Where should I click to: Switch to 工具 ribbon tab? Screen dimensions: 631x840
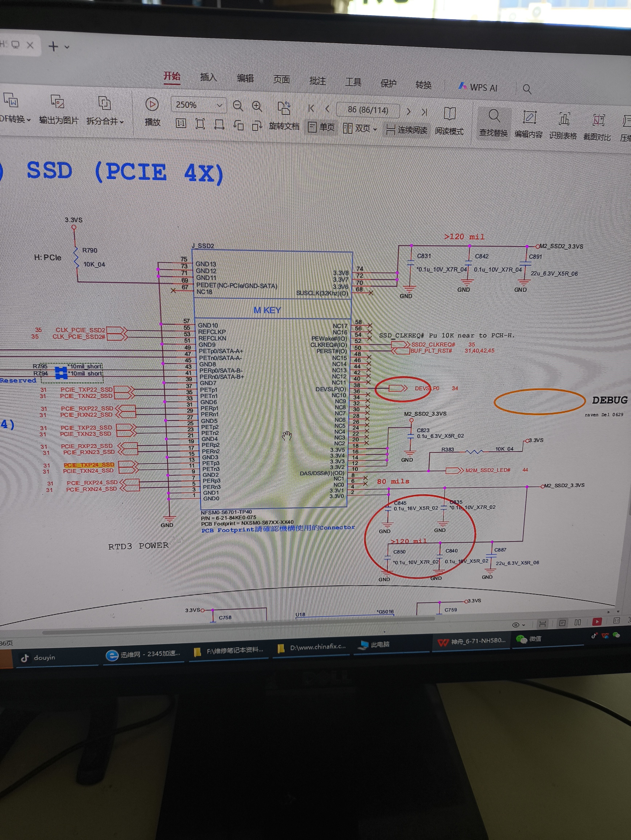coord(353,82)
